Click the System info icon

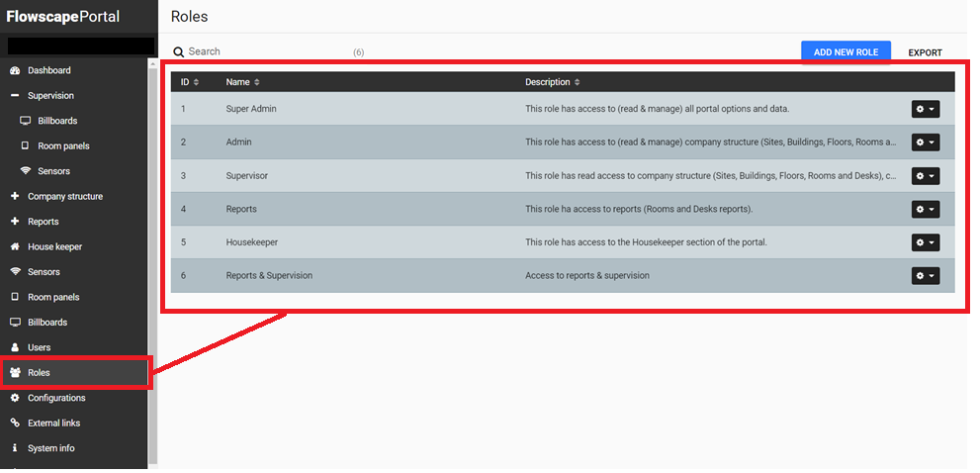point(16,448)
